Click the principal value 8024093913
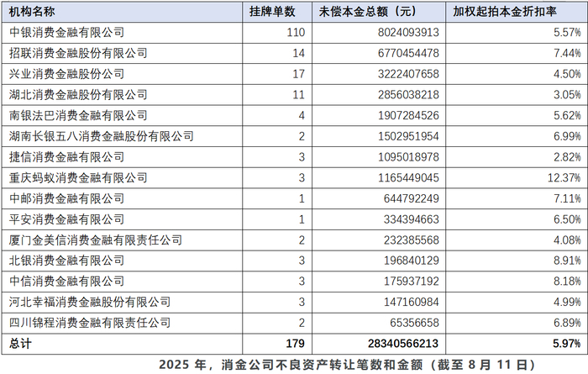The height and width of the screenshot is (374, 588). 408,33
